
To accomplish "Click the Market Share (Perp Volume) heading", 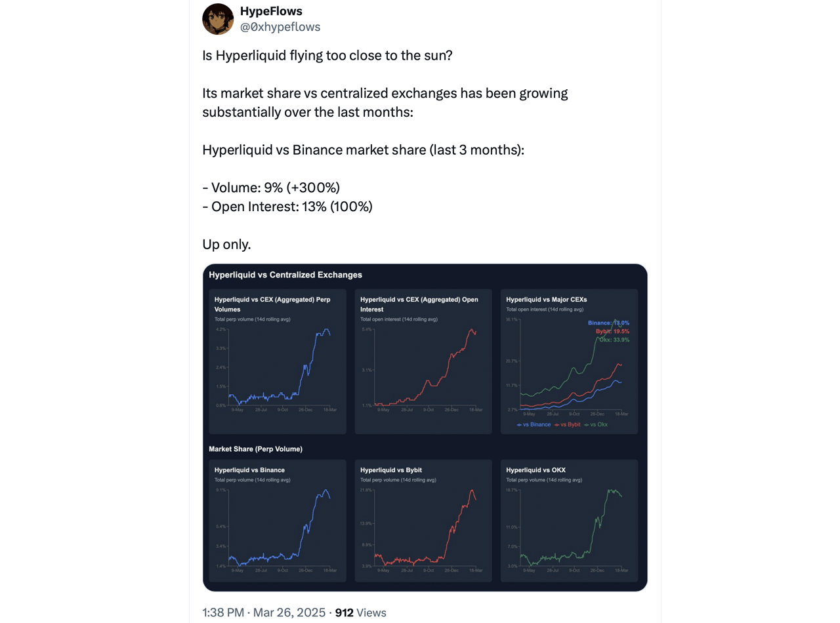I will tap(255, 449).
